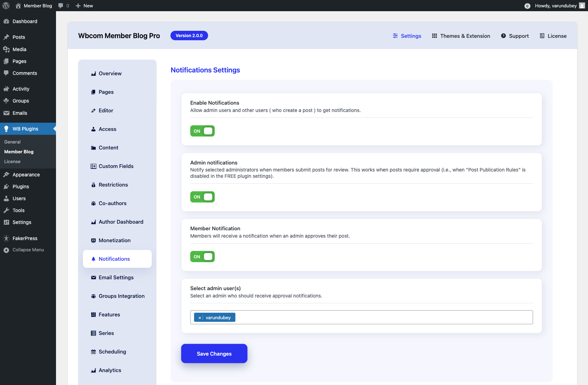Click the Tools wrench icon
The image size is (588, 385).
click(6, 210)
